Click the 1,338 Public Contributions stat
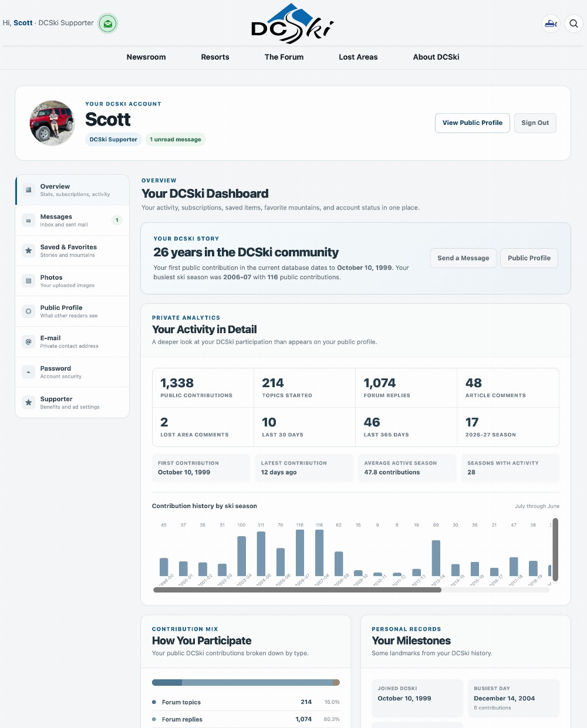 [203, 388]
